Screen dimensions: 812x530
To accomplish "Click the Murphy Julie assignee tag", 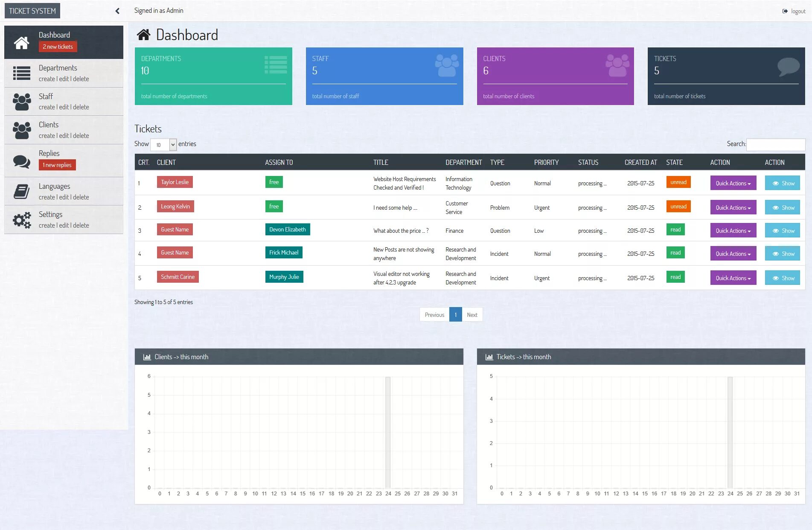I will pyautogui.click(x=284, y=277).
